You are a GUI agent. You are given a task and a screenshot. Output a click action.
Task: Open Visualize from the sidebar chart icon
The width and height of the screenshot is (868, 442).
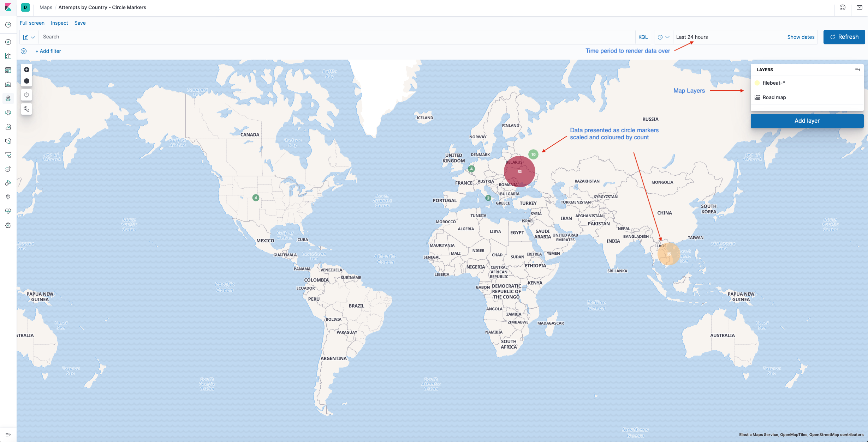8,56
